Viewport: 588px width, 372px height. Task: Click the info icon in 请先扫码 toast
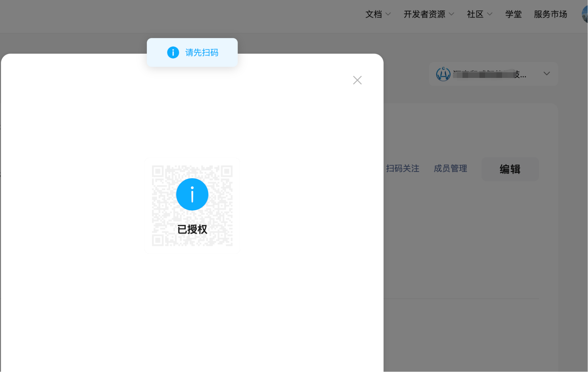click(x=173, y=52)
